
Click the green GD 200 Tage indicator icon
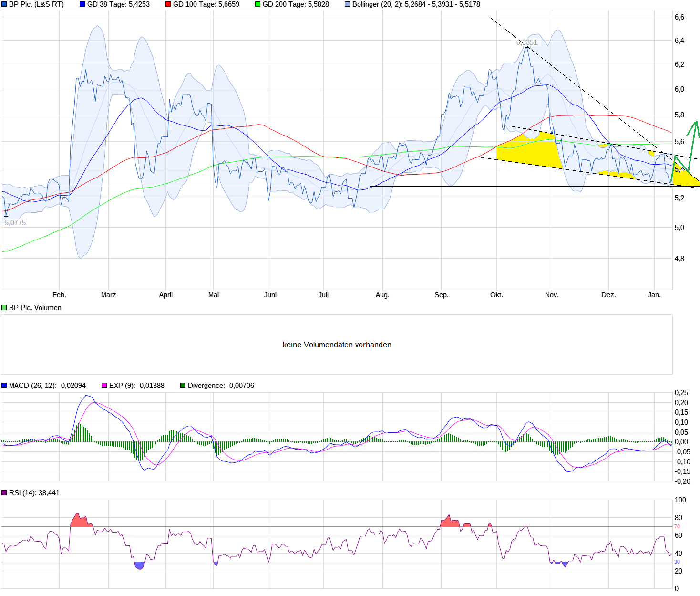[x=257, y=4]
